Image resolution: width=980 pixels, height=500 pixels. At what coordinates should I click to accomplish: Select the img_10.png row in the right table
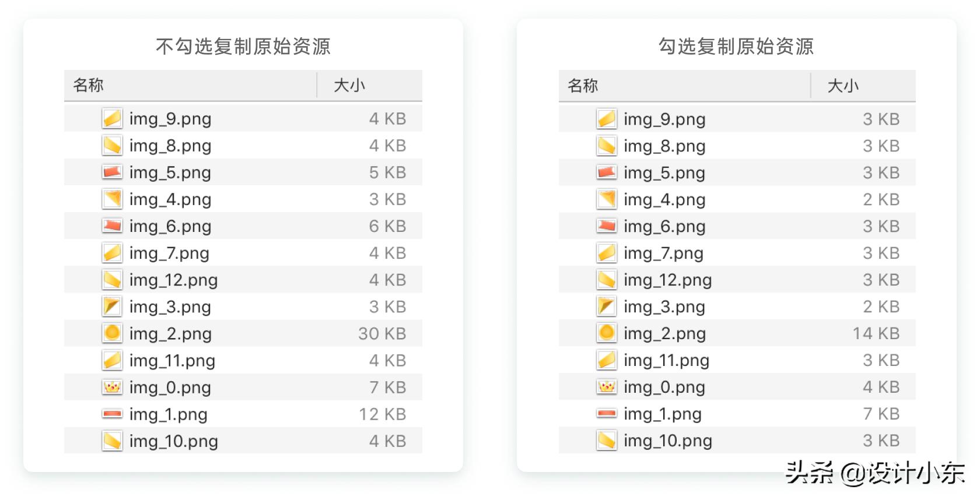(729, 441)
